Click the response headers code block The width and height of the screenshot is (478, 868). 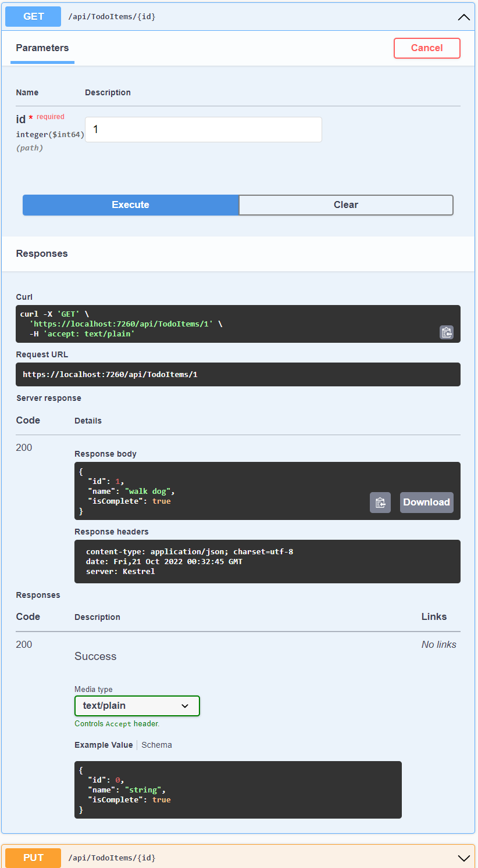coord(267,561)
